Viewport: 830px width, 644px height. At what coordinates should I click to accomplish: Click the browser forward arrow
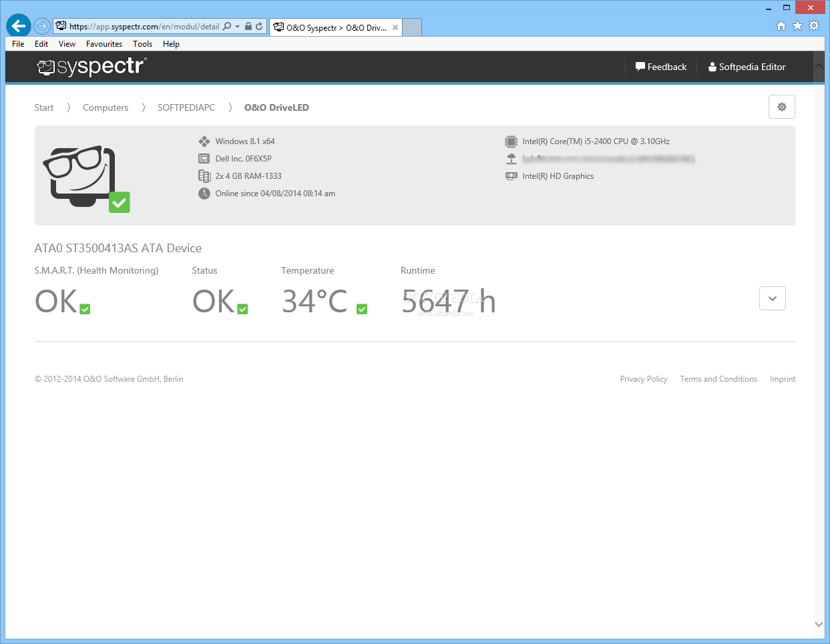[42, 26]
